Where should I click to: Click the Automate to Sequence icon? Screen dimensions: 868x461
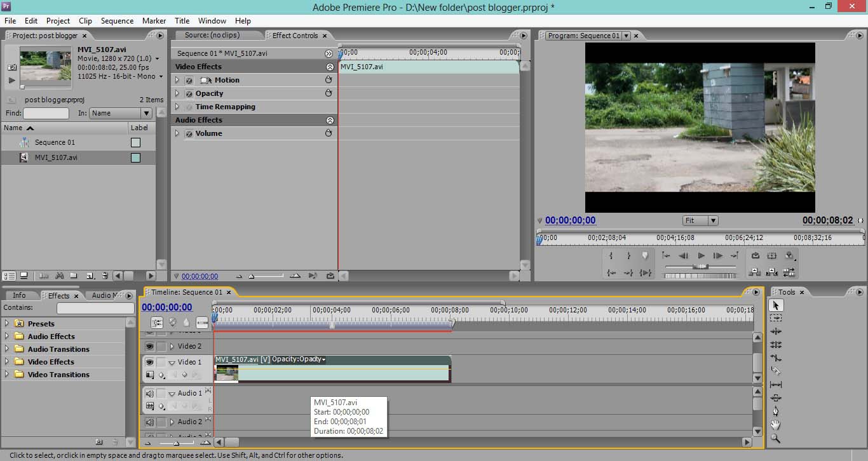click(44, 276)
